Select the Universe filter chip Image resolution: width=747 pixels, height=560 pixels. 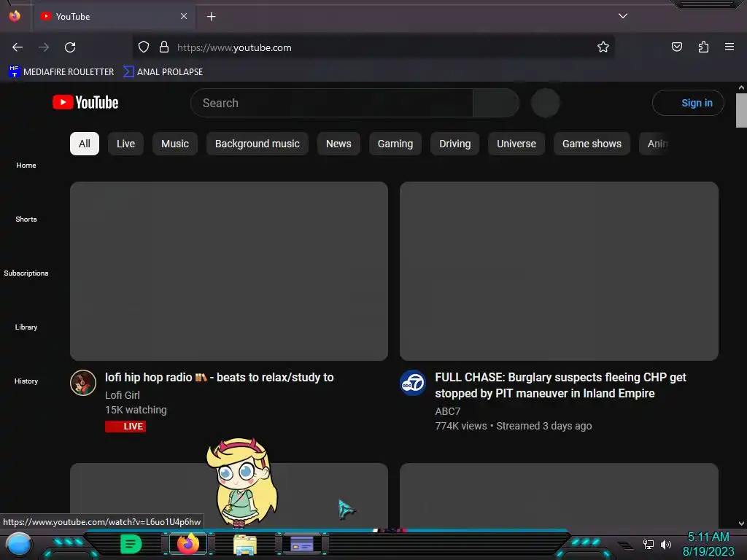click(x=516, y=144)
